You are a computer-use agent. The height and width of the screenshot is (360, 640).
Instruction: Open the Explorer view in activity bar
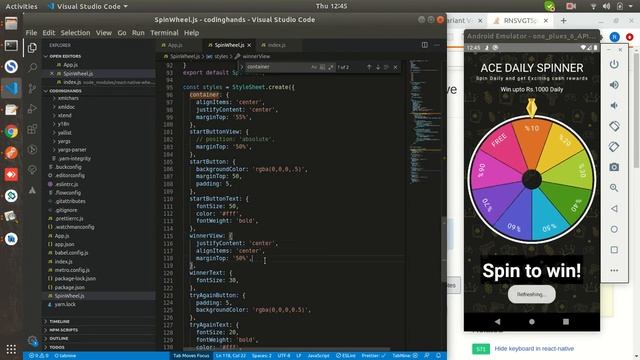coord(32,48)
